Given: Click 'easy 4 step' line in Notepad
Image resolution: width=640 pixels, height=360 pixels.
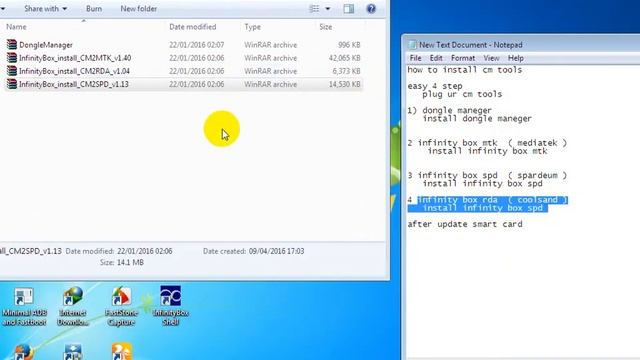Looking at the screenshot, I should 435,86.
